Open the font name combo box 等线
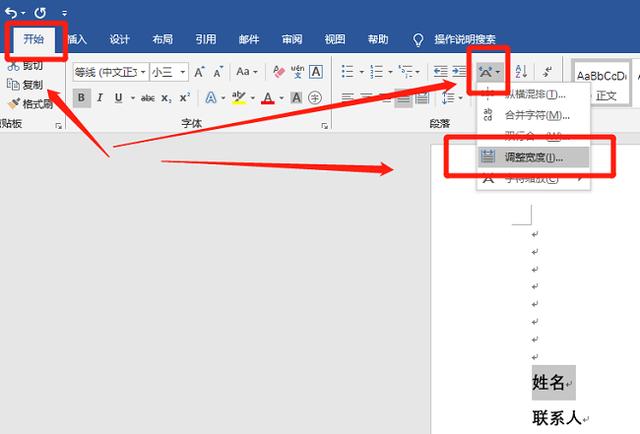 (111, 72)
